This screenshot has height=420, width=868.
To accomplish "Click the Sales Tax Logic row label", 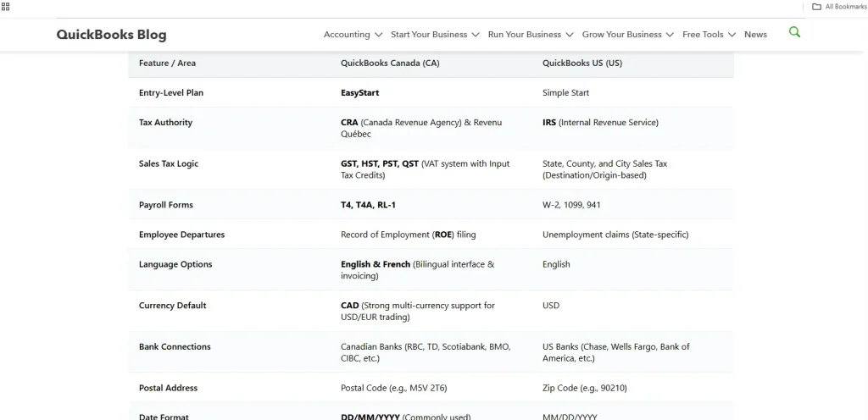I will click(x=169, y=164).
